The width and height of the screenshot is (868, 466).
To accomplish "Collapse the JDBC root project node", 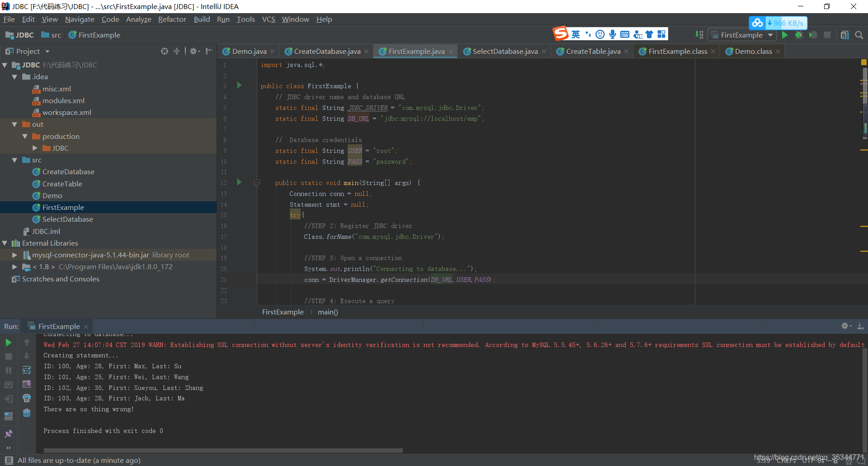I will coord(5,65).
